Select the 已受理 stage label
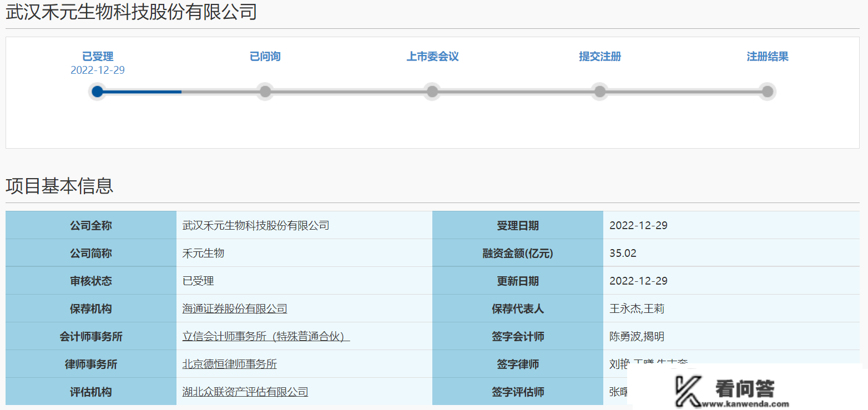Image resolution: width=868 pixels, height=410 pixels. [x=98, y=57]
